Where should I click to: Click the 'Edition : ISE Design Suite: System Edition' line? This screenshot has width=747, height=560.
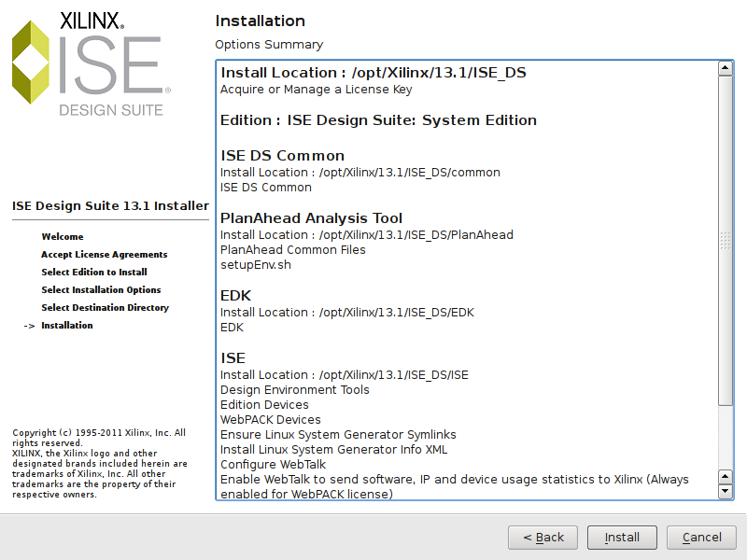click(379, 120)
